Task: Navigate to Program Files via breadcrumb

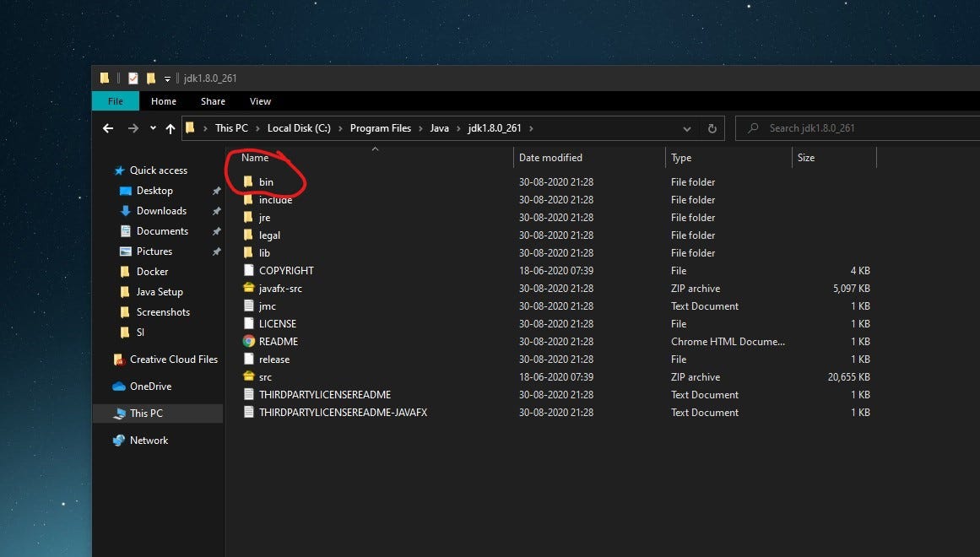Action: pyautogui.click(x=380, y=128)
